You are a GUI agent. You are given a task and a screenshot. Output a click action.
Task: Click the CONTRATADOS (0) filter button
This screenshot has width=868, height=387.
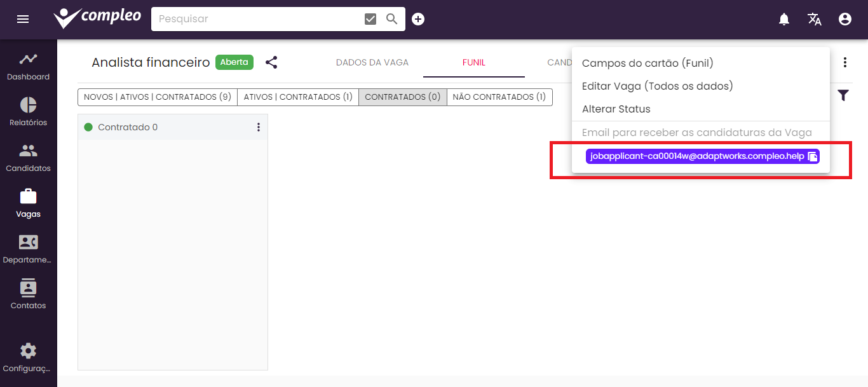tap(402, 97)
